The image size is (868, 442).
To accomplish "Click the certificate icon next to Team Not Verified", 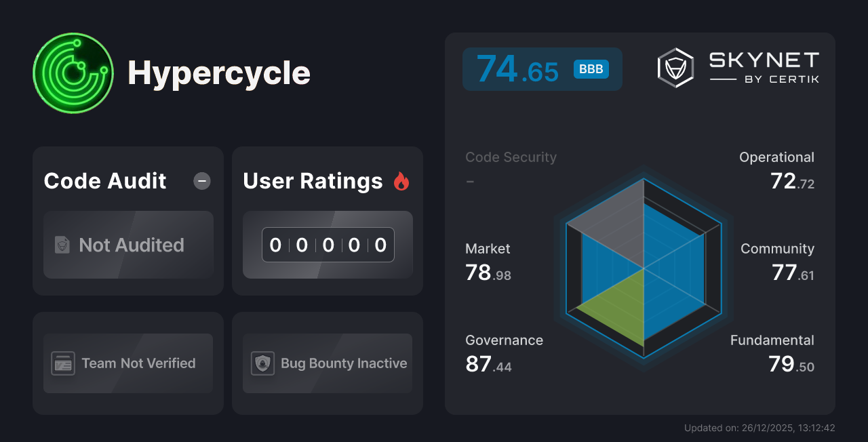I will pyautogui.click(x=64, y=363).
